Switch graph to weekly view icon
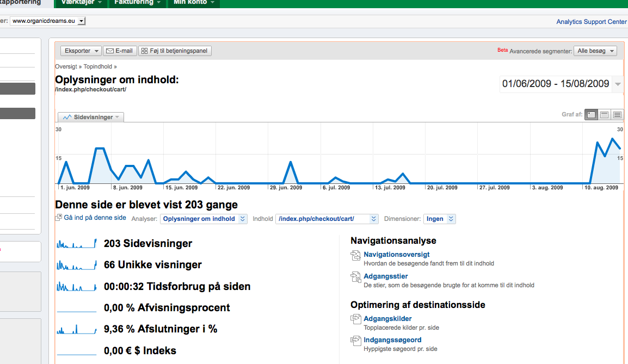628x364 pixels. click(x=605, y=115)
